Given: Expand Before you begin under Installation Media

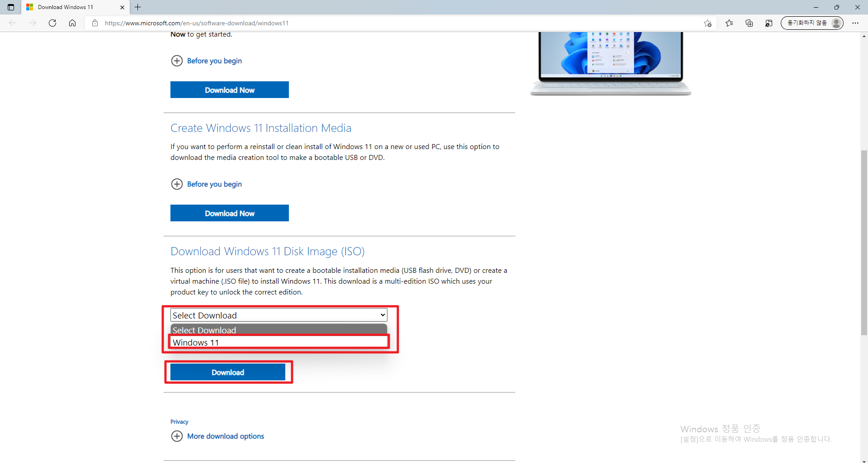Looking at the screenshot, I should coord(207,184).
